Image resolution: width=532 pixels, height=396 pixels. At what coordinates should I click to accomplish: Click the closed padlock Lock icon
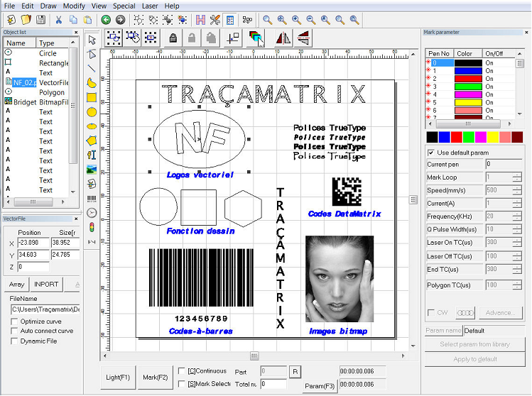(173, 38)
